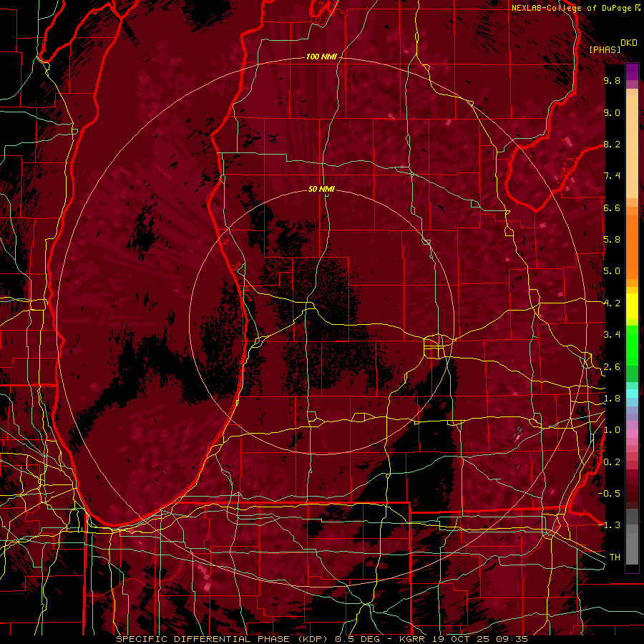Image resolution: width=644 pixels, height=644 pixels.
Task: Click the -1.3 scale value
Action: click(610, 525)
